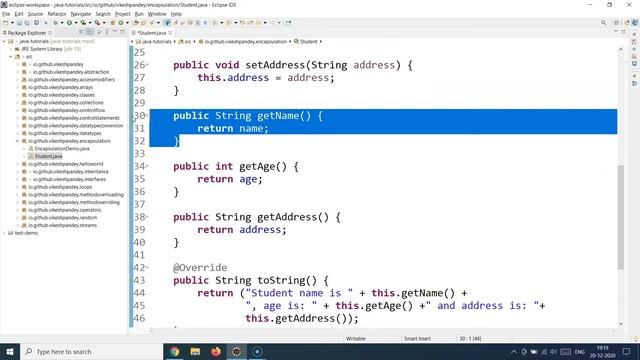Click the Open Type toolbar icon
The image size is (640, 360).
click(x=136, y=23)
